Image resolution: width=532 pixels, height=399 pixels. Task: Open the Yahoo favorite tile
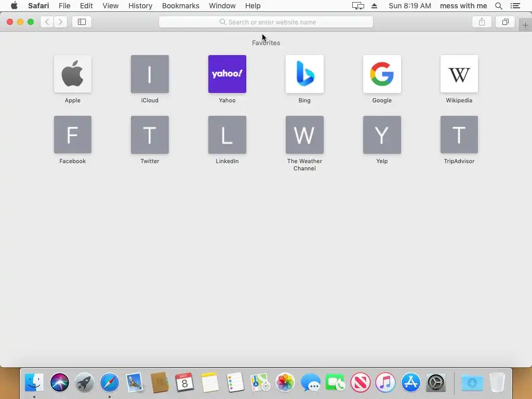[x=227, y=74]
